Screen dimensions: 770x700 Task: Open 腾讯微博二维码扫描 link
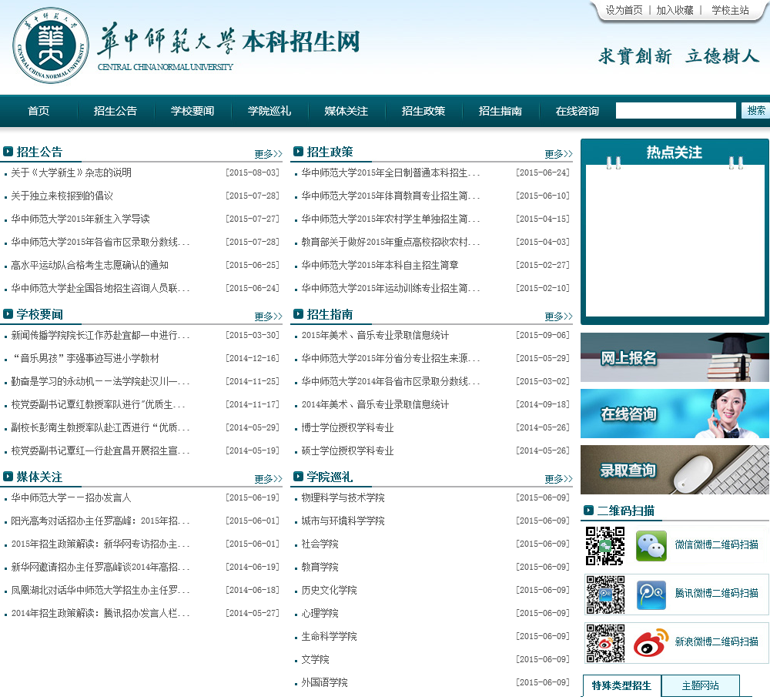pos(716,594)
